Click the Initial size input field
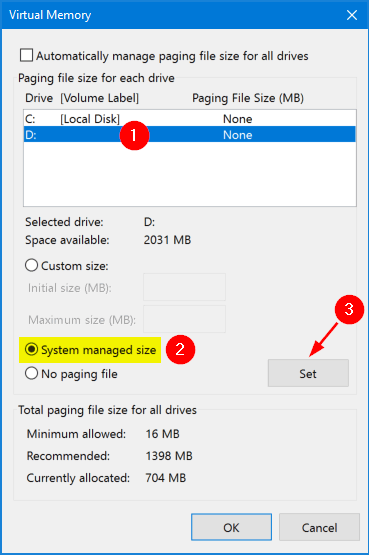Viewport: 369px width, 555px height. point(184,287)
